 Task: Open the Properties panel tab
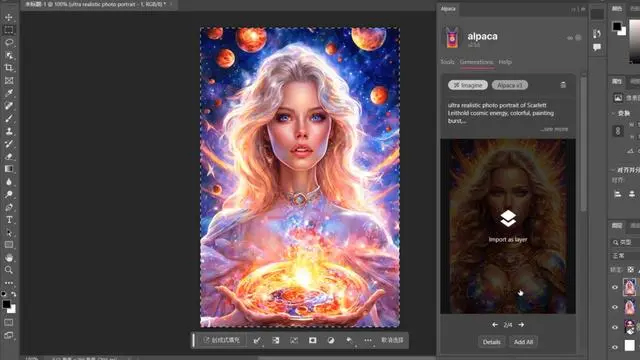(x=617, y=81)
